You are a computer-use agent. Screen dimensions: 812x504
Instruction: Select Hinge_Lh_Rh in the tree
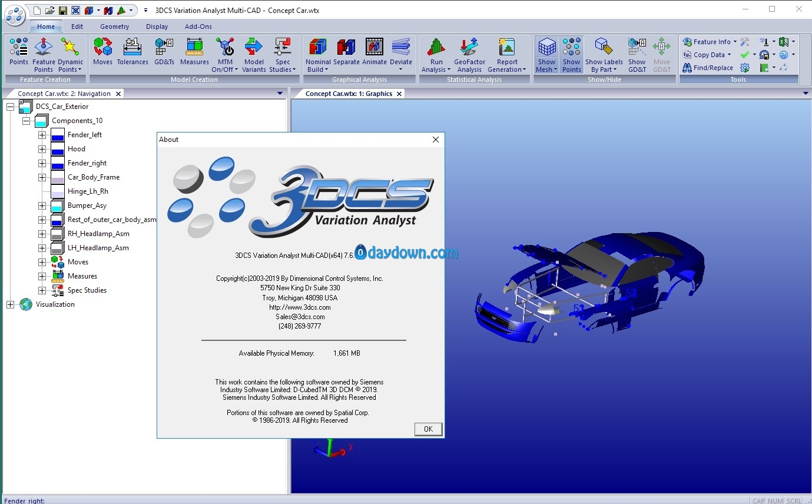point(88,191)
